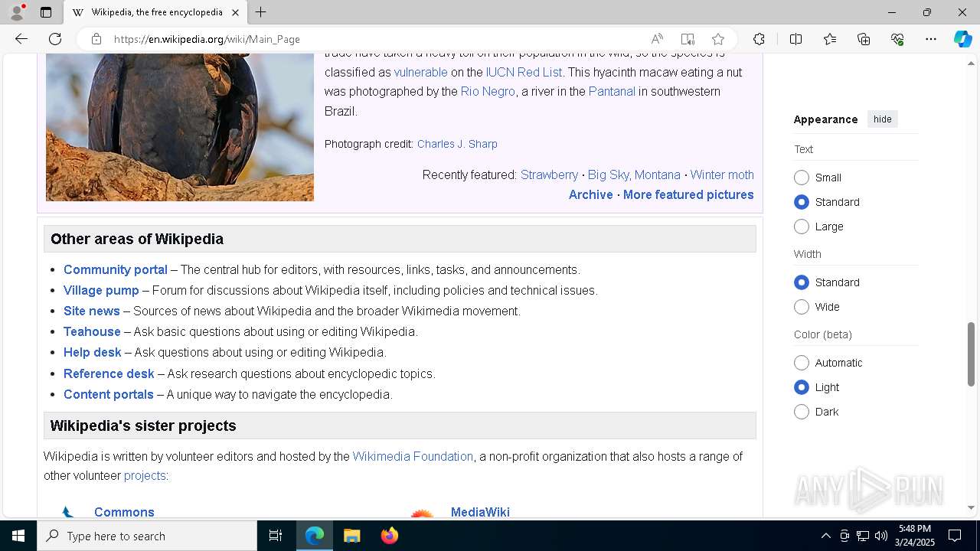Open Browser essentials heart icon

tap(897, 39)
